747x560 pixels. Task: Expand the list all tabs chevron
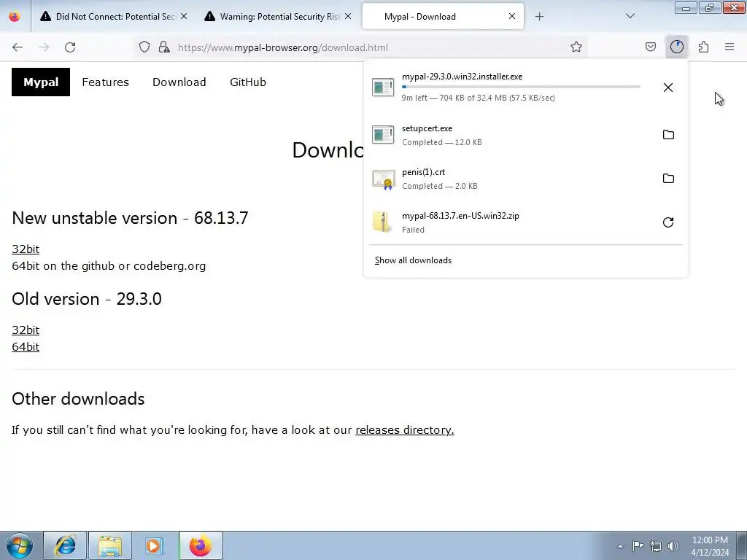point(630,16)
